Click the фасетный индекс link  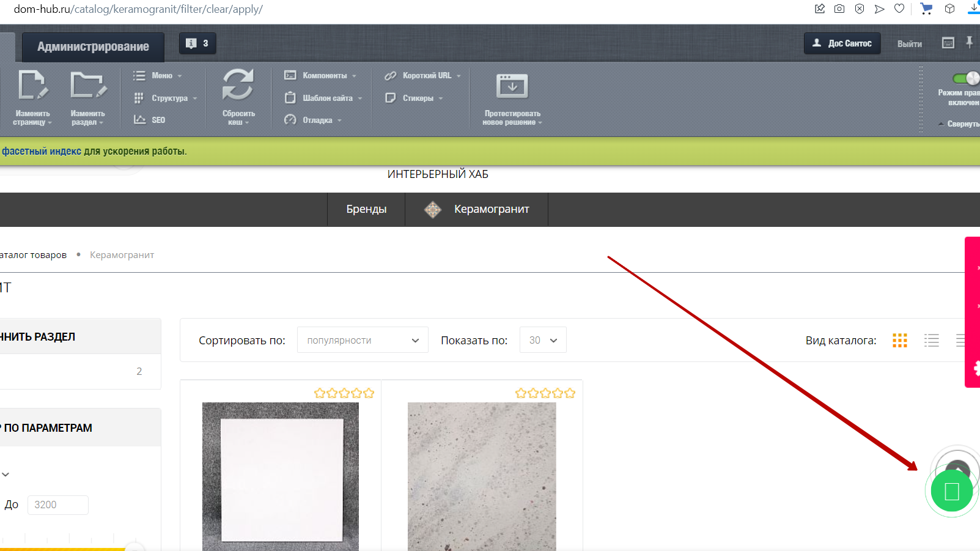pos(42,151)
